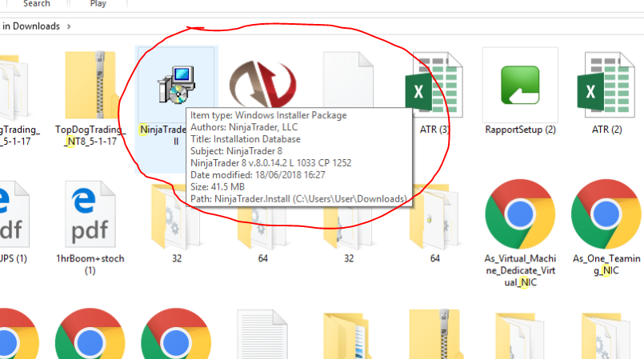Screen dimensions: 644x359
Task: Select the NinjaTrader installer package icon
Action: pyautogui.click(x=177, y=85)
